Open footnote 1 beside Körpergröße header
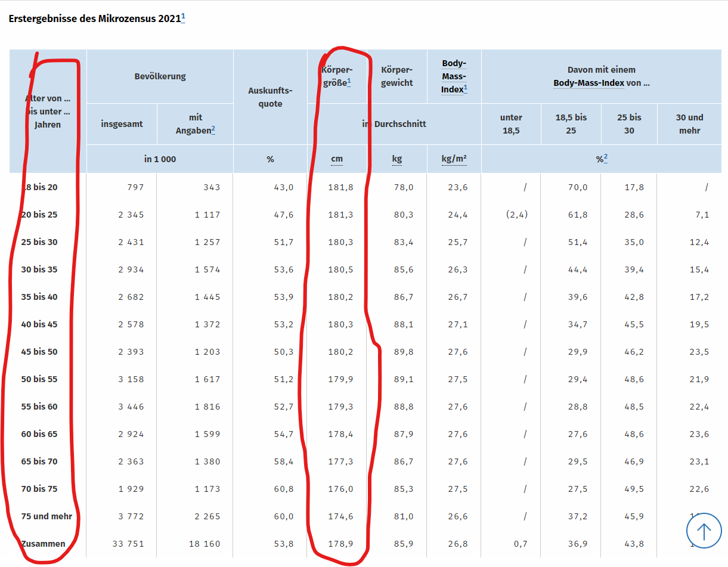728x567 pixels. click(x=349, y=82)
